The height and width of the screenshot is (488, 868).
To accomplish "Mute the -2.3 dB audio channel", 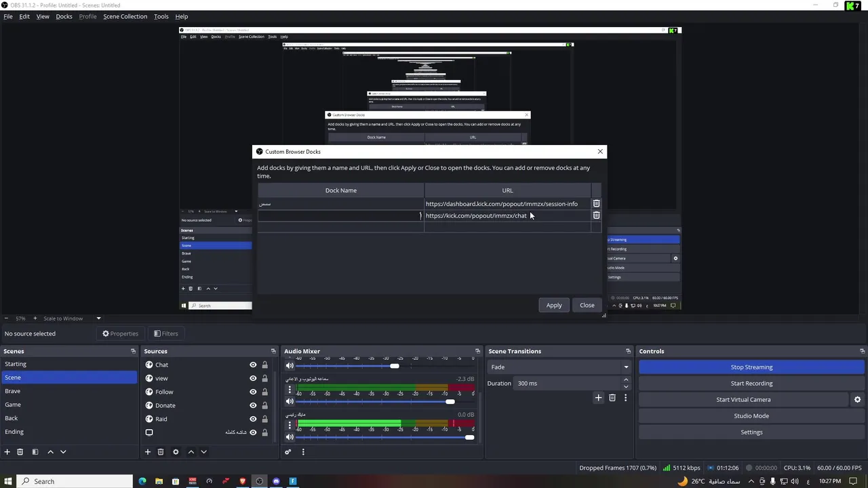I will tap(290, 402).
